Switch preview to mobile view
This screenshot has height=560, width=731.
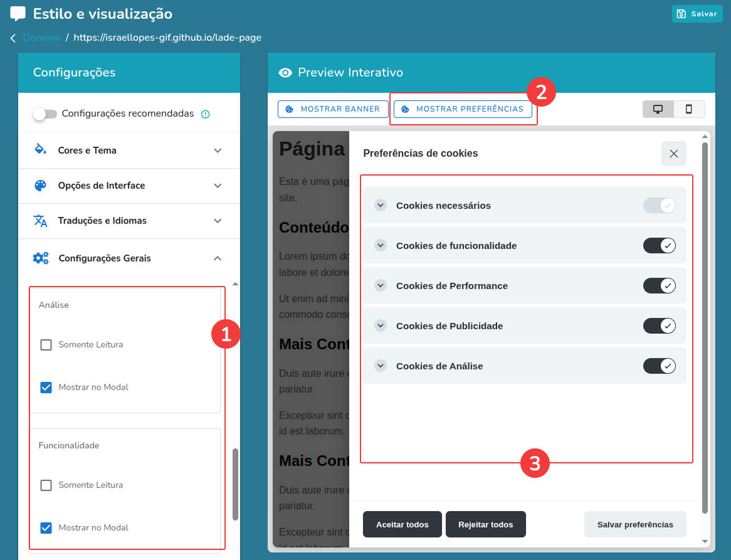[689, 108]
